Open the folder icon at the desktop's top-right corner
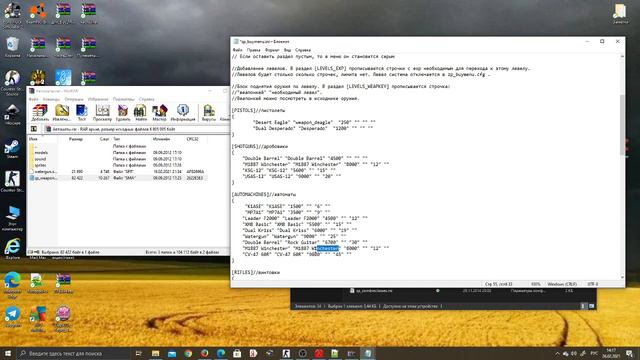The height and width of the screenshot is (360, 640). [620, 13]
